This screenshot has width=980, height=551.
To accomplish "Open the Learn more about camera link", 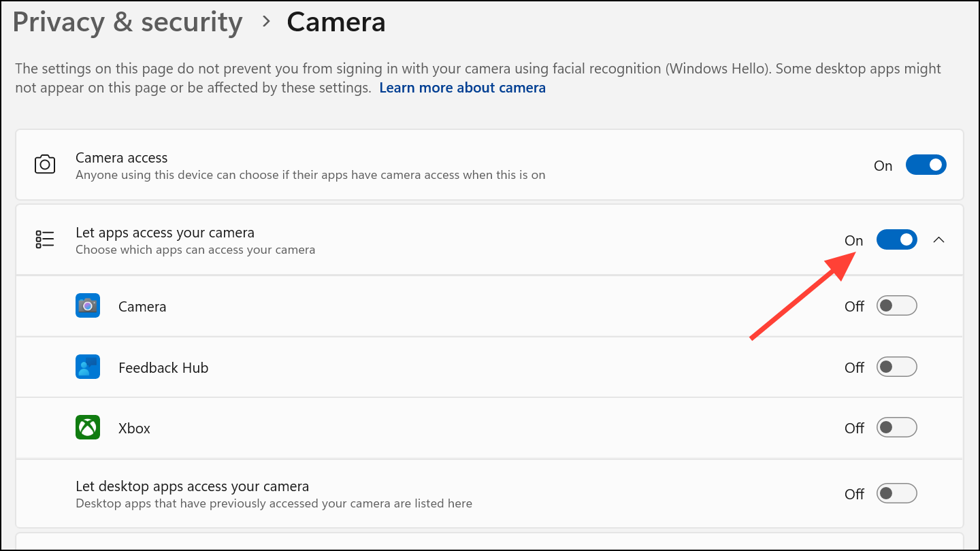I will click(x=462, y=88).
